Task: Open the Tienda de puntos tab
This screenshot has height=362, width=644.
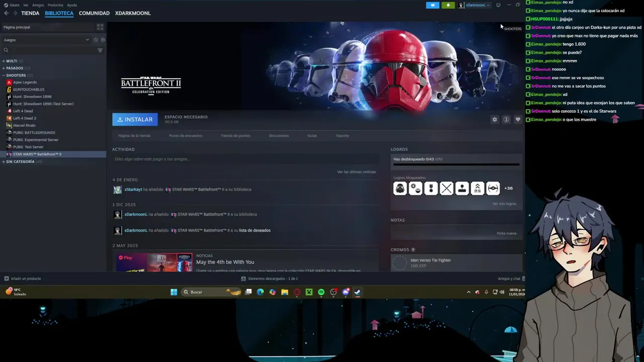Action: [x=235, y=136]
